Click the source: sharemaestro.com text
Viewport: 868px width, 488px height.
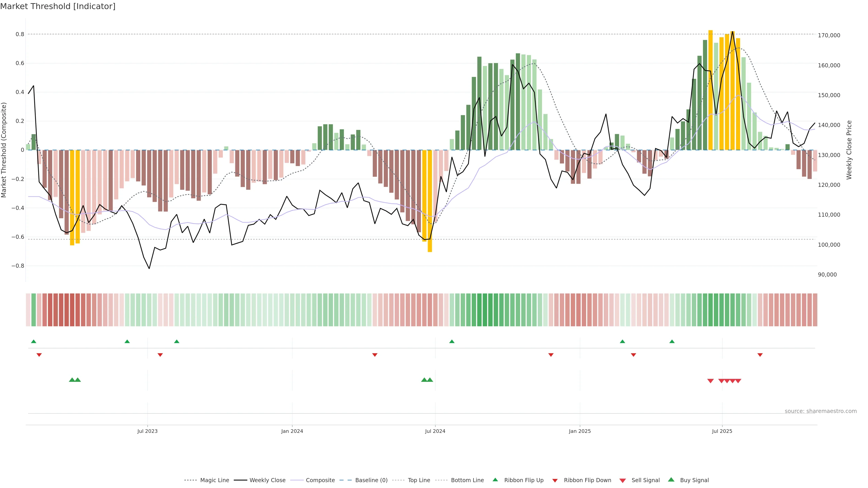821,411
